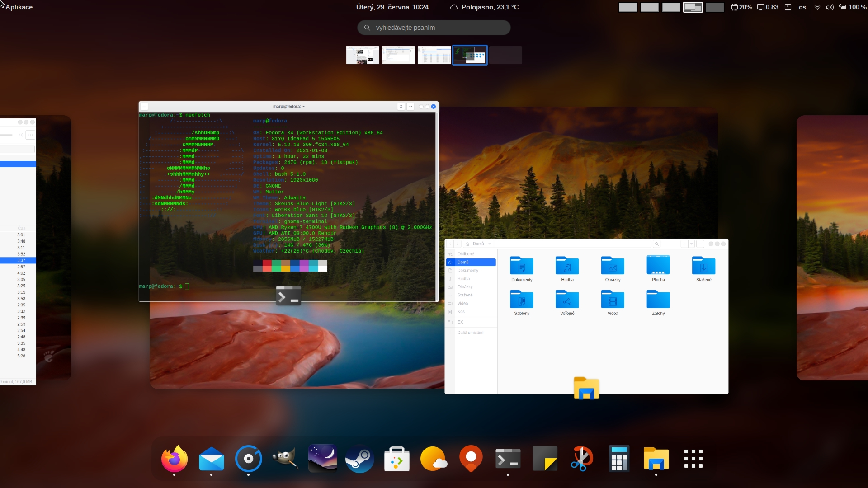Open the terminal window's three-dots menu
Image resolution: width=868 pixels, height=488 pixels.
coord(410,107)
